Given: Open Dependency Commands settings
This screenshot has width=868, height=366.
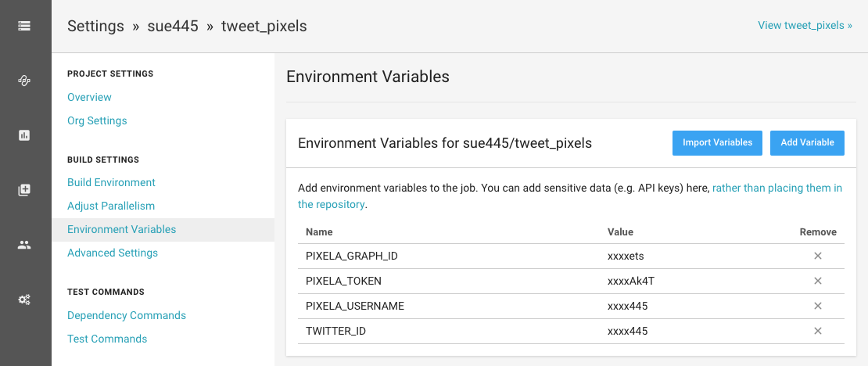Looking at the screenshot, I should pos(127,315).
